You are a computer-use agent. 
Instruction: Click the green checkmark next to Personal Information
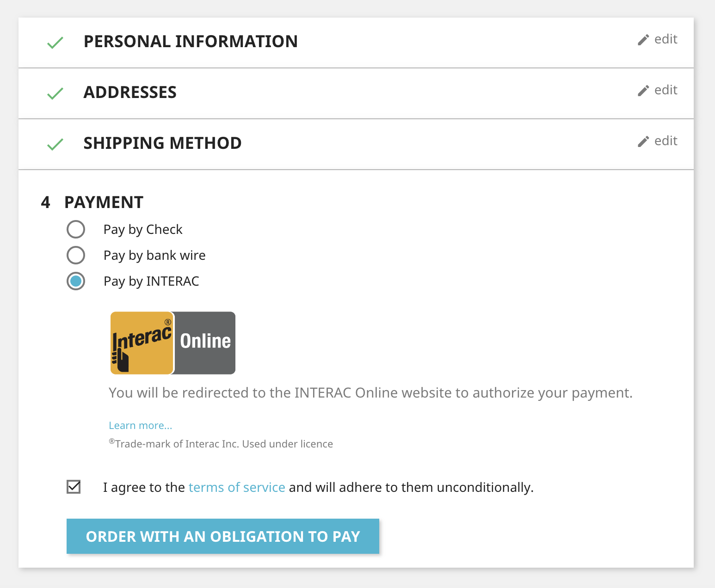coord(55,43)
